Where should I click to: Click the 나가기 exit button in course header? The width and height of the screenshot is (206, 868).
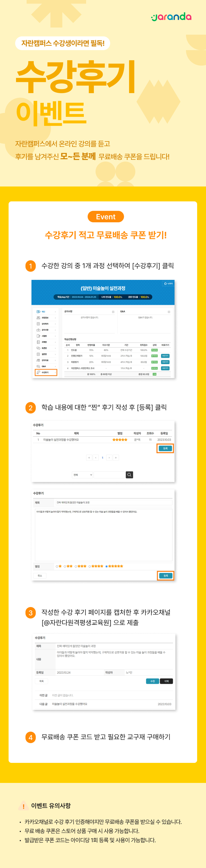tap(168, 283)
